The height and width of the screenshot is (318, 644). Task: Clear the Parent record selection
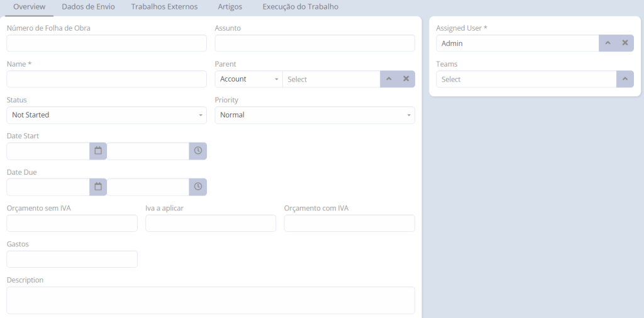(x=406, y=79)
